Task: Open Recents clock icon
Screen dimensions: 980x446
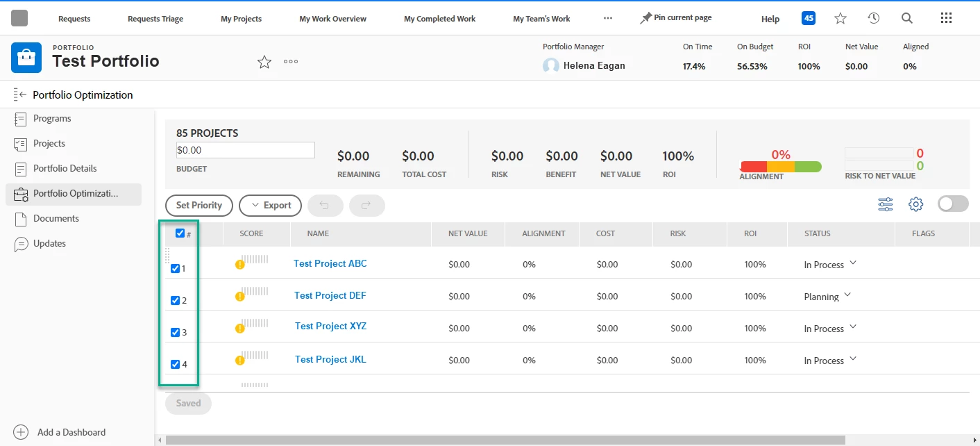Action: 874,19
